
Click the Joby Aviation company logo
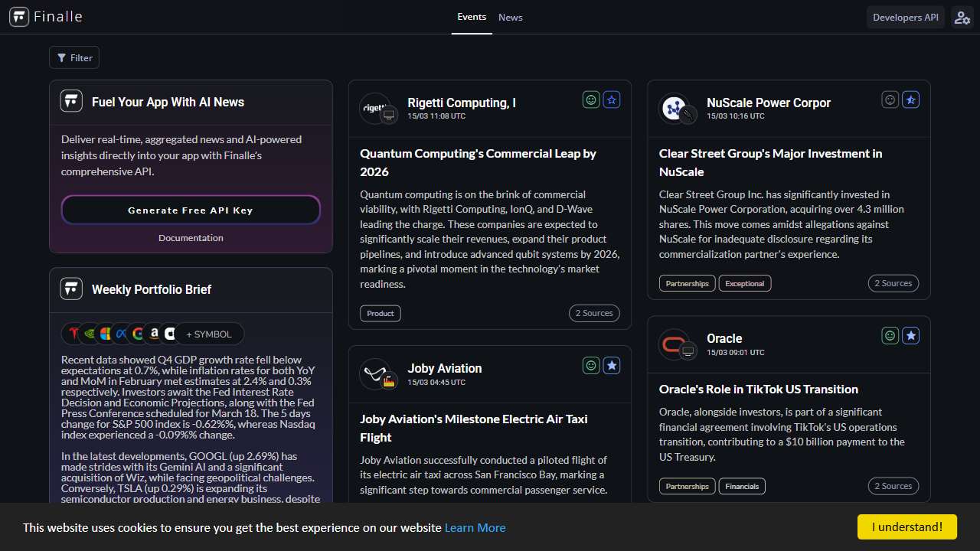point(375,374)
